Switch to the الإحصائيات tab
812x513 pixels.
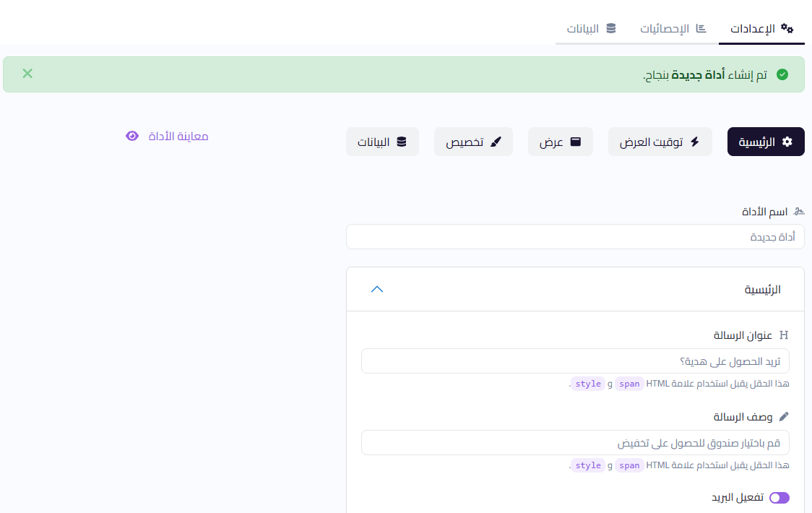[673, 28]
